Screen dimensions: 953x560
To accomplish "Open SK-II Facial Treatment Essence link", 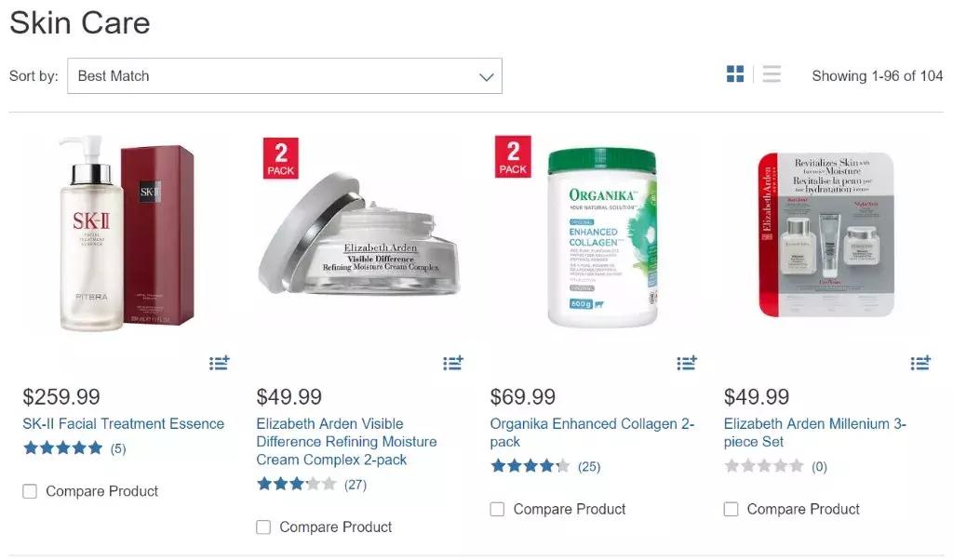I will (123, 424).
